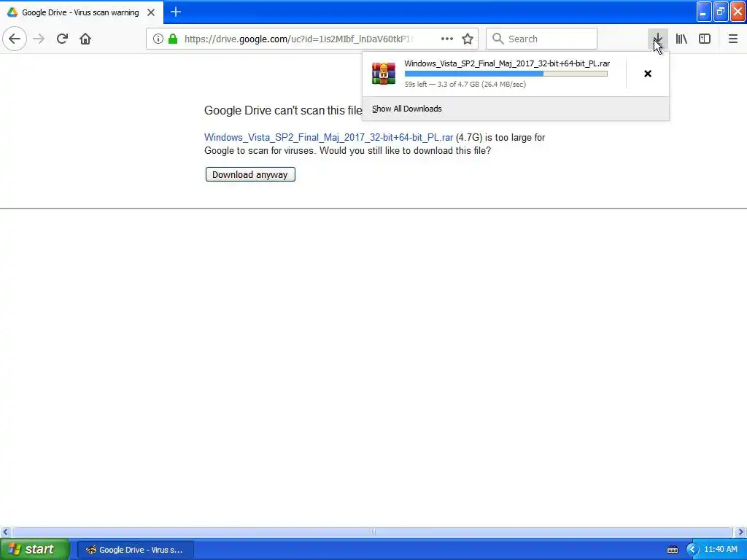Close the Google Drive virus scan tab
The width and height of the screenshot is (747, 560).
151,12
